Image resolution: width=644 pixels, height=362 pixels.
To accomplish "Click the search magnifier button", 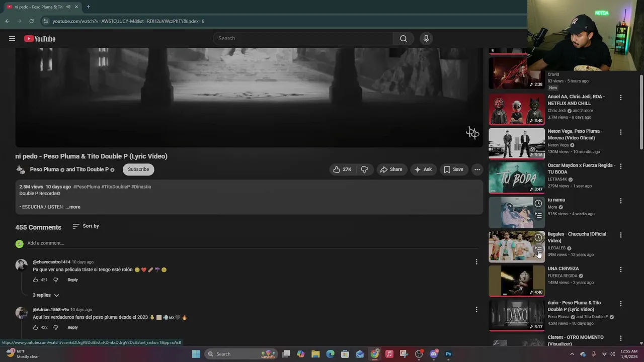I will tap(404, 39).
